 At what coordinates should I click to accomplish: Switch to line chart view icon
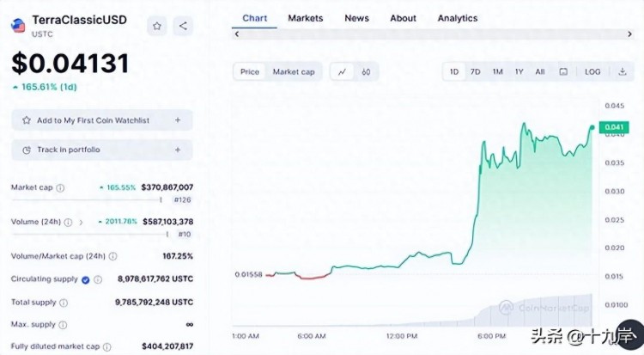342,72
